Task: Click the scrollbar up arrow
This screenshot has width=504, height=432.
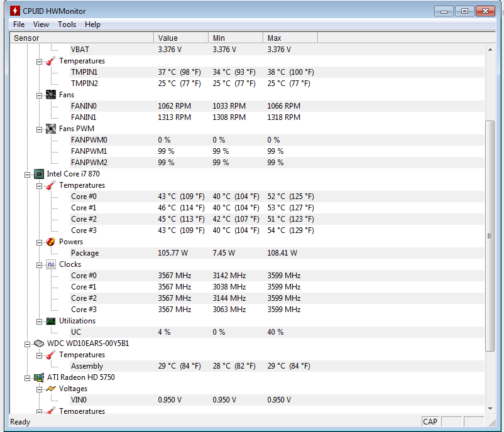Action: [490, 50]
